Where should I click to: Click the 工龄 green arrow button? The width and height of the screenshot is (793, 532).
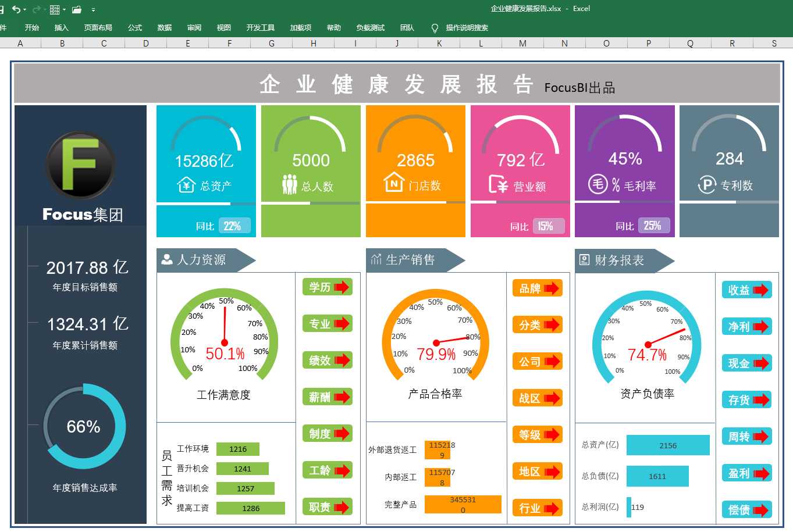tap(328, 470)
